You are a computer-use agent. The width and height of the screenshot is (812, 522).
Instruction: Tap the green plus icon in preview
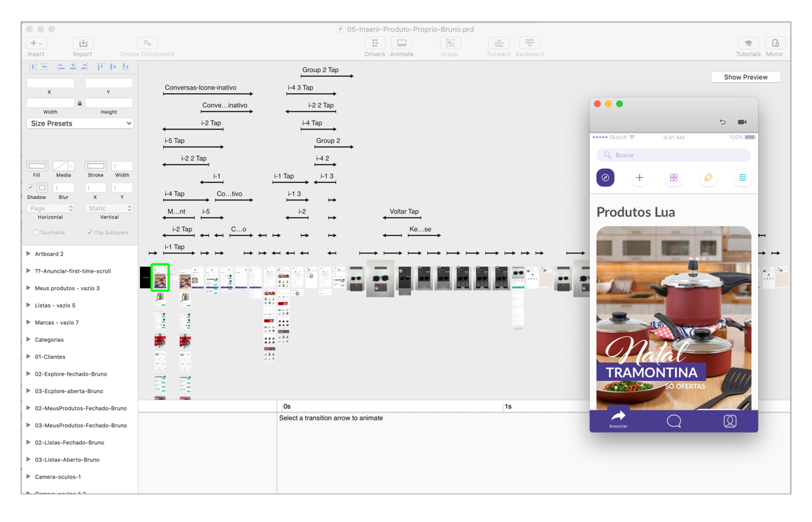[x=640, y=178]
